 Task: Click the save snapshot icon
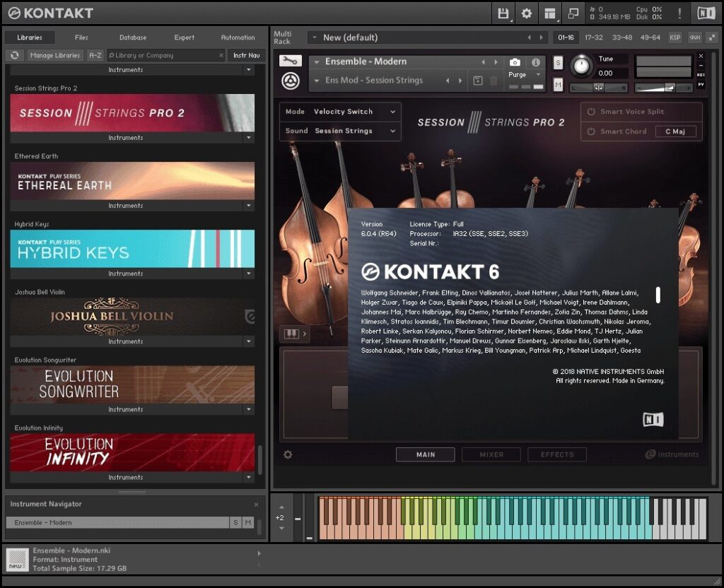(478, 81)
